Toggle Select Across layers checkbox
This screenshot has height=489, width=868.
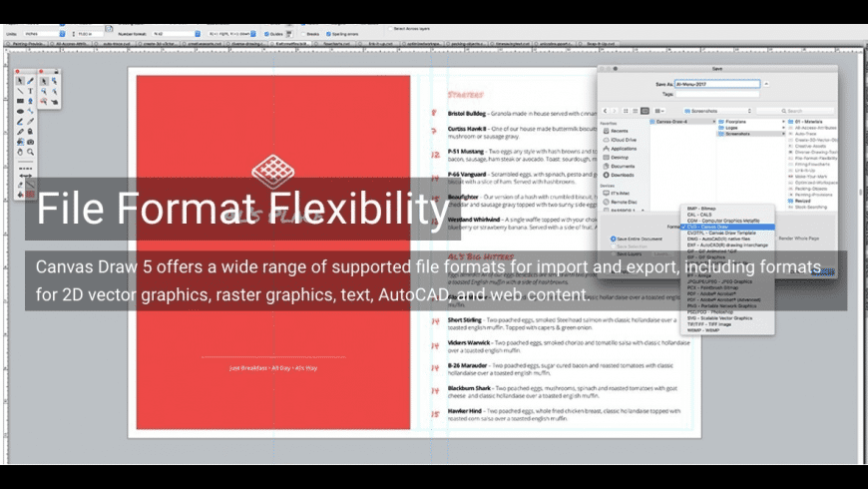click(390, 28)
